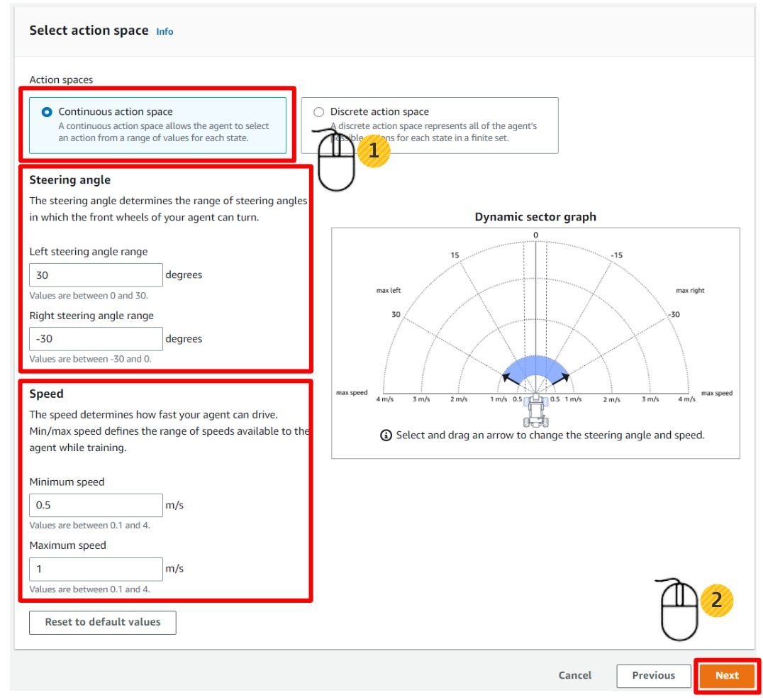Click the info circle icon below the graph

386,435
